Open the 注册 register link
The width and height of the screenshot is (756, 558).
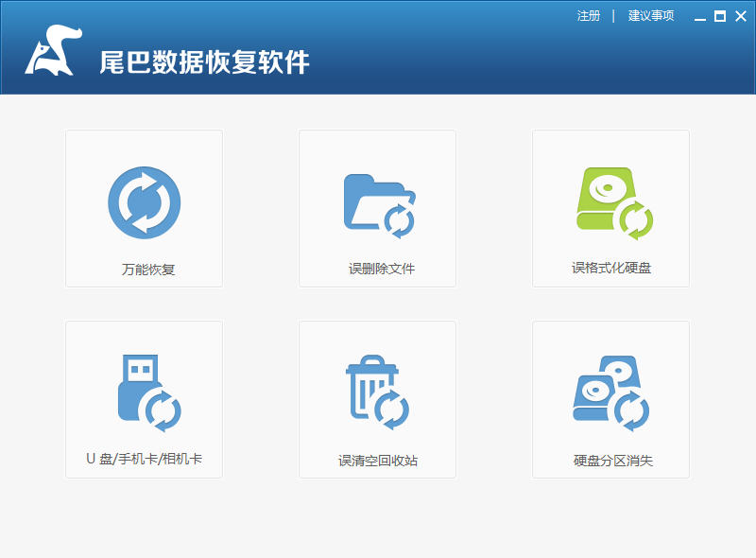coord(588,16)
